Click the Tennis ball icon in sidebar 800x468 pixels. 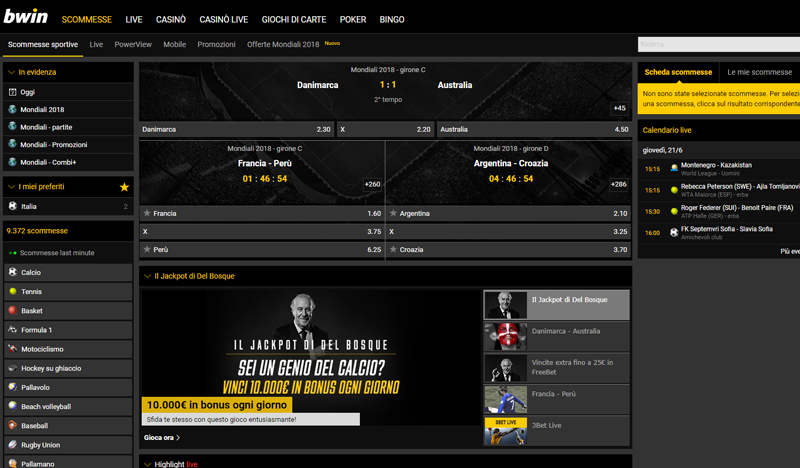[x=12, y=291]
